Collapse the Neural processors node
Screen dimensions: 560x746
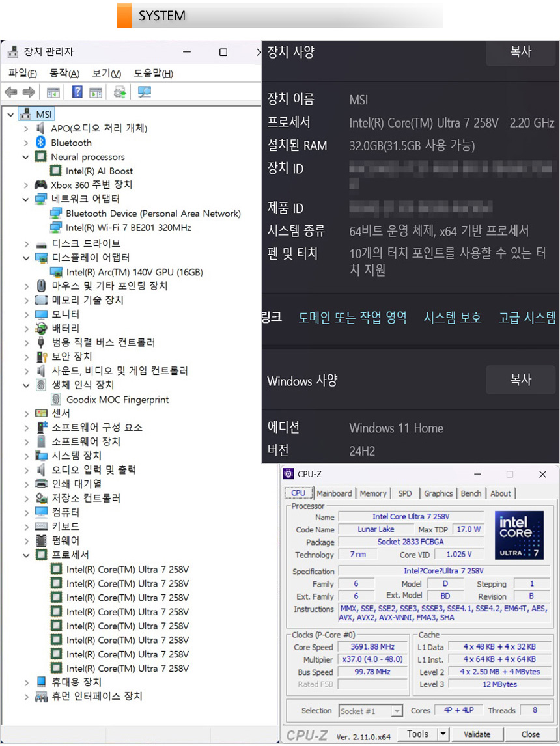[x=26, y=157]
